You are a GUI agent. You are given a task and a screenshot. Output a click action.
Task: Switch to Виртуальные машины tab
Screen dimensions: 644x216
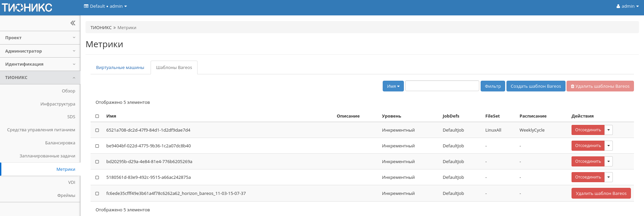click(120, 68)
